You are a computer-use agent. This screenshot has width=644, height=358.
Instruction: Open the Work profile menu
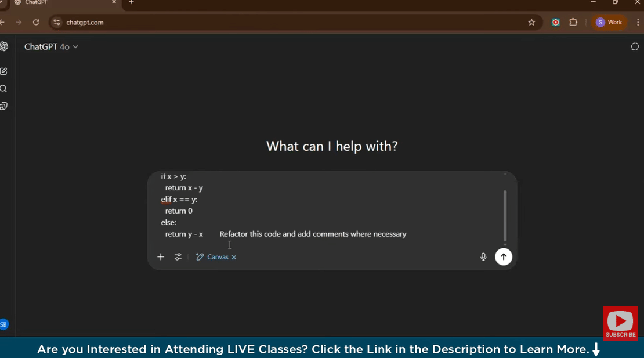[x=609, y=22]
